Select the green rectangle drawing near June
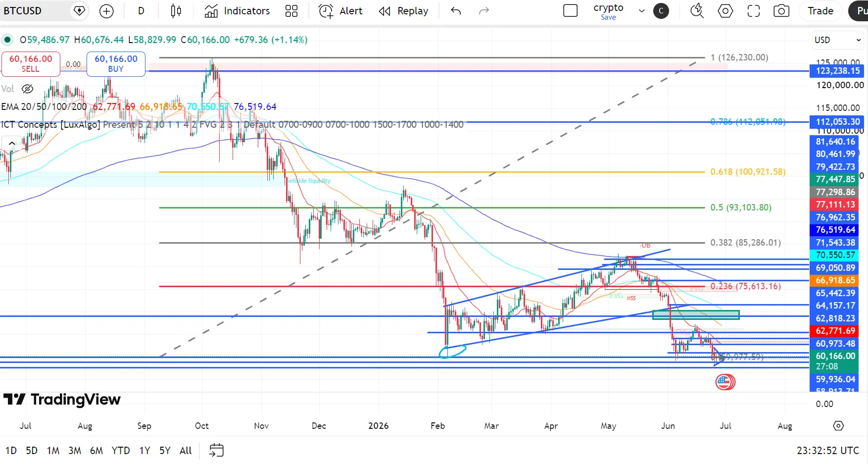868x464 pixels. tap(696, 314)
